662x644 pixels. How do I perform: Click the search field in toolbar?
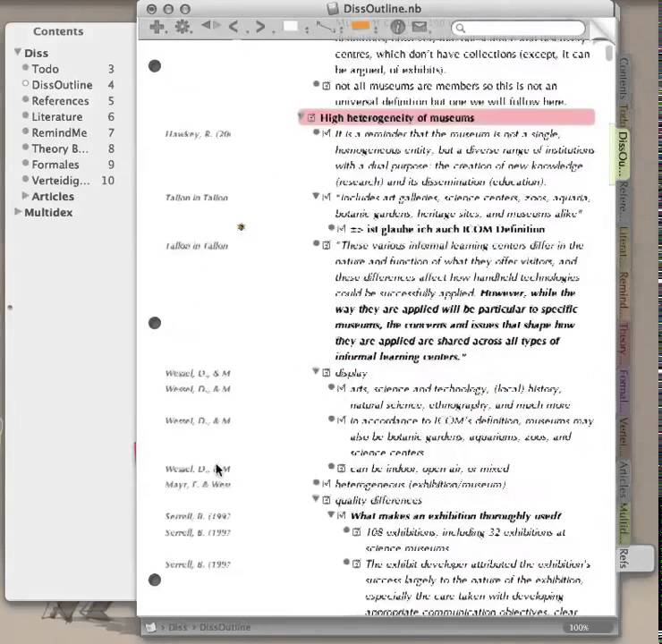528,28
